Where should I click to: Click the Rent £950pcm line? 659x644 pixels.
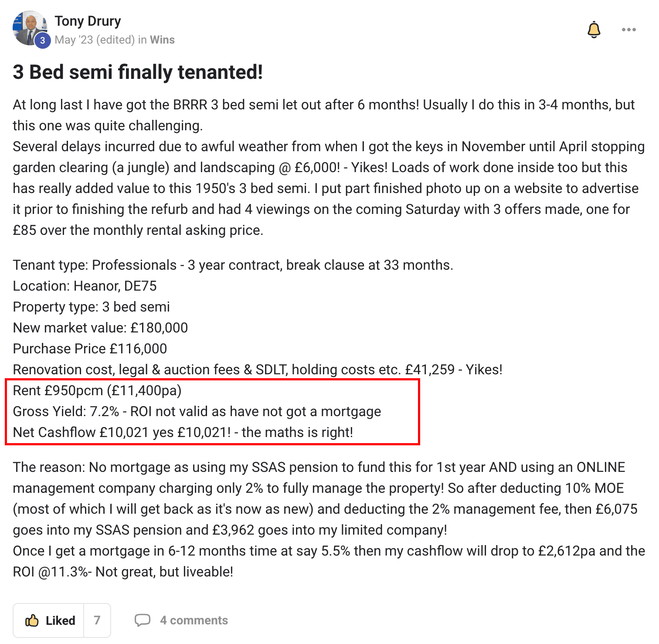(97, 390)
